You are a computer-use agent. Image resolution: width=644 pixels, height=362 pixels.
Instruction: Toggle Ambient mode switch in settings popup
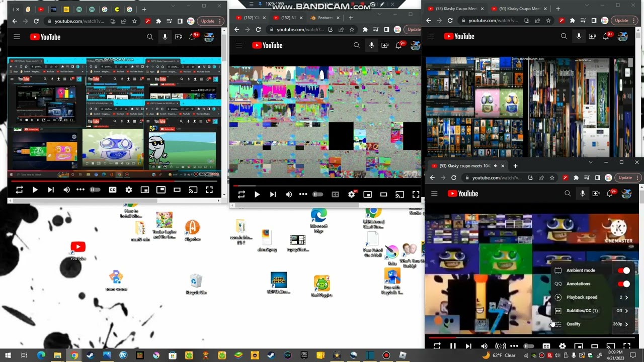click(624, 270)
